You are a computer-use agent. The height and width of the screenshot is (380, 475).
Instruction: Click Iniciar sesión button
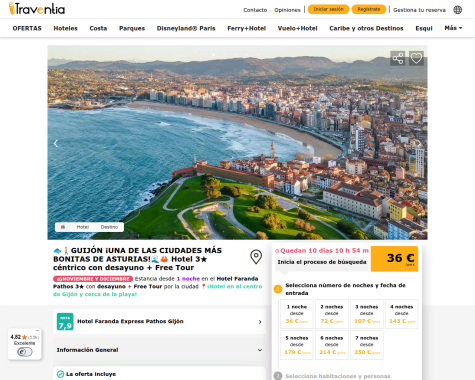coord(328,9)
